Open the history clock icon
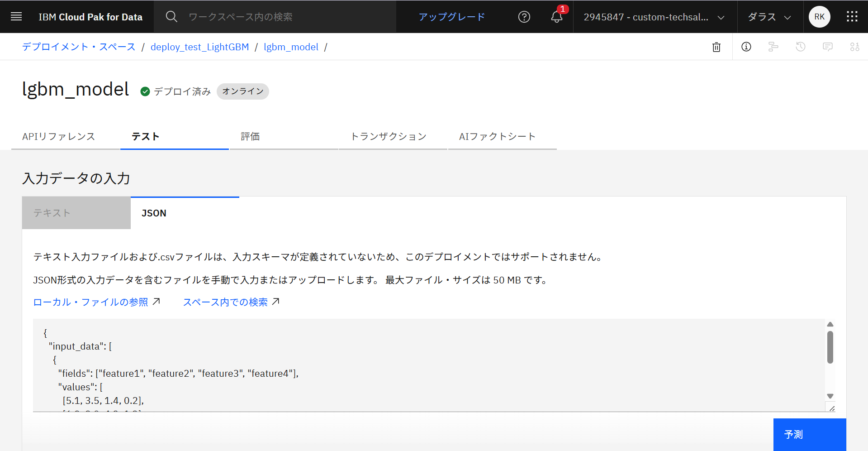 tap(801, 47)
